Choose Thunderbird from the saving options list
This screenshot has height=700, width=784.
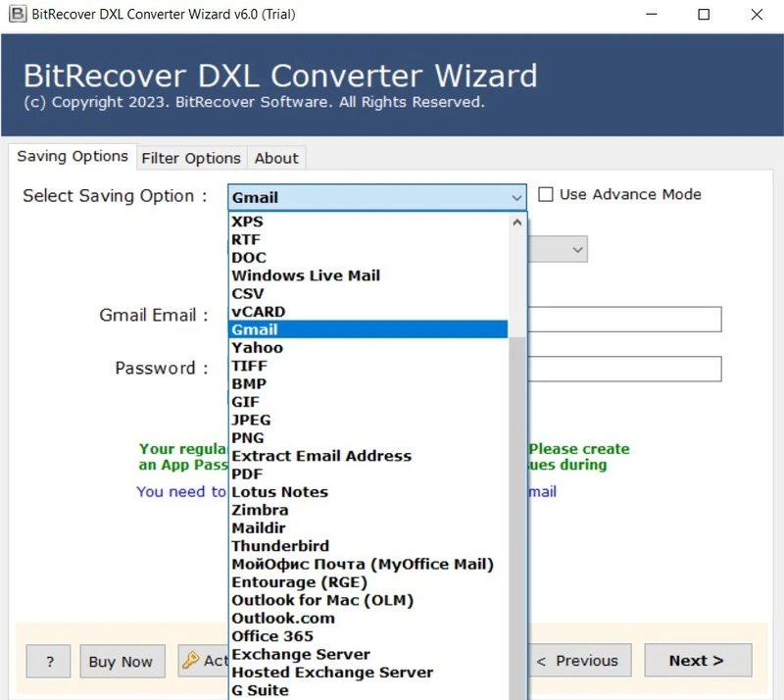point(280,546)
